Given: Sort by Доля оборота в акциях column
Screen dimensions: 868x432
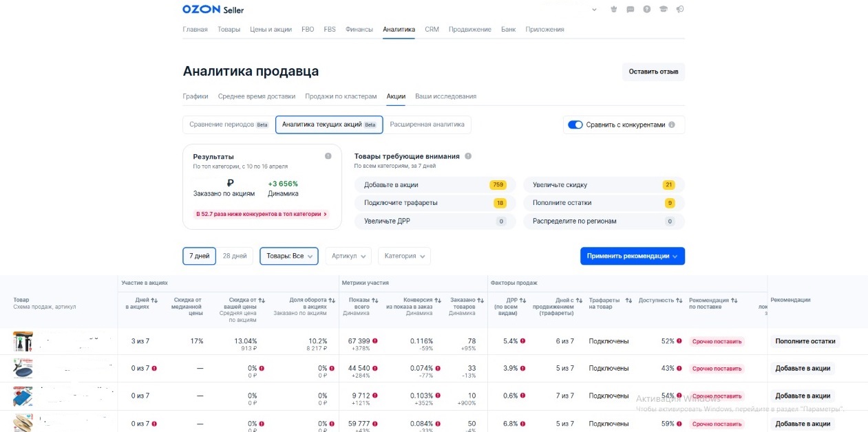Looking at the screenshot, I should pyautogui.click(x=332, y=301).
